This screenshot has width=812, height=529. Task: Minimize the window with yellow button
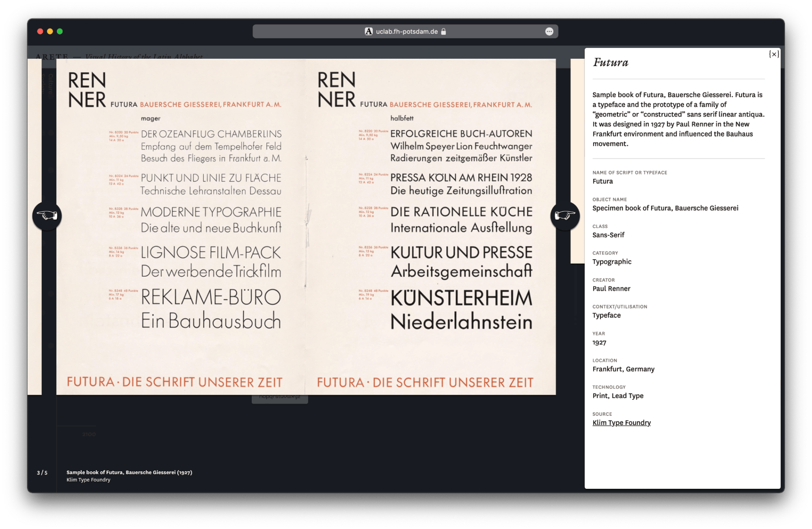50,31
